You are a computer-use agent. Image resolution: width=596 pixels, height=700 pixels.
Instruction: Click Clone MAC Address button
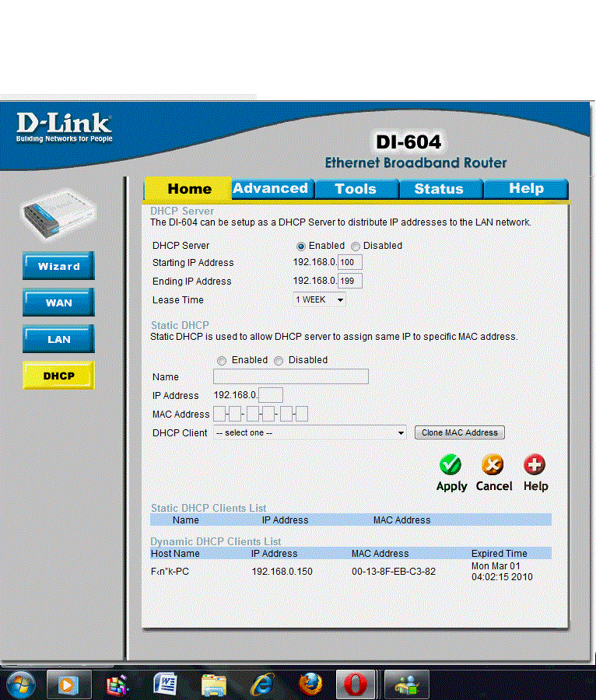459,432
